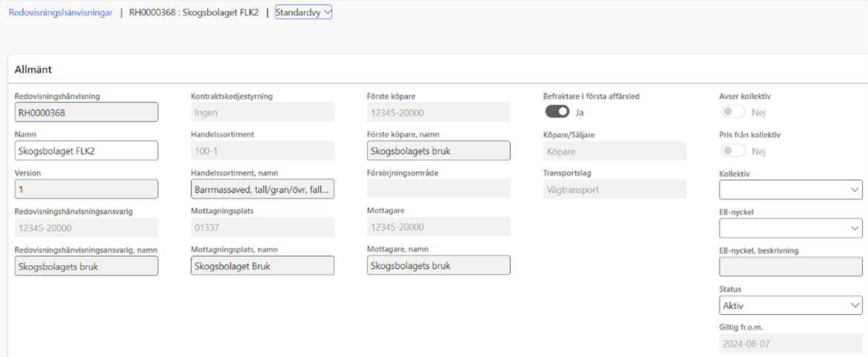
Task: Select the Redovisningshänvisning field RH0000368
Action: pos(86,112)
